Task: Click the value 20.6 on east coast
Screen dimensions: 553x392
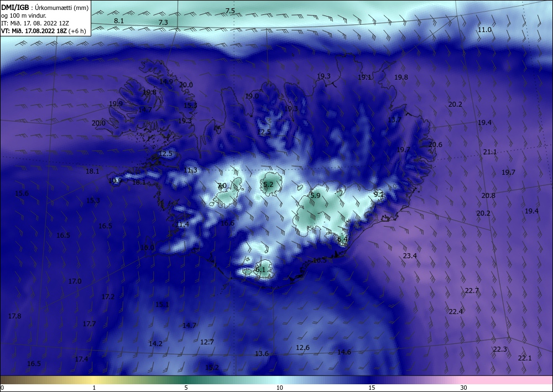Action: [435, 144]
